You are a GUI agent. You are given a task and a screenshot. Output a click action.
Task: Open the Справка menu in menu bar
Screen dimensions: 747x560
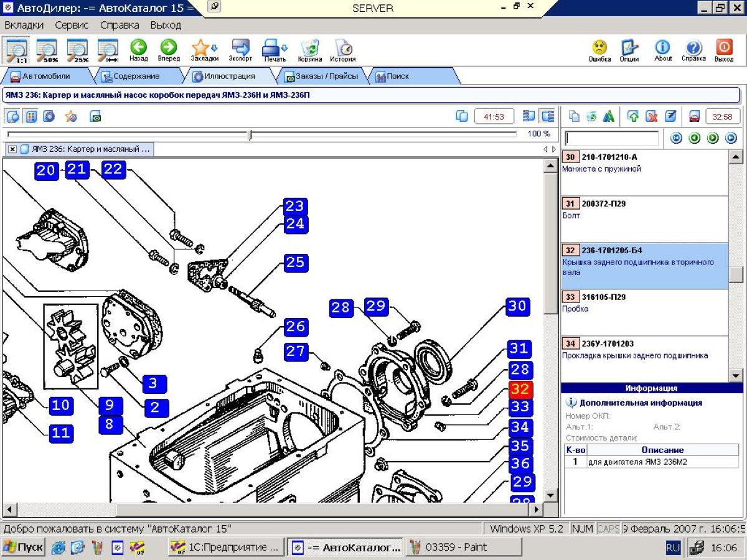coord(120,26)
